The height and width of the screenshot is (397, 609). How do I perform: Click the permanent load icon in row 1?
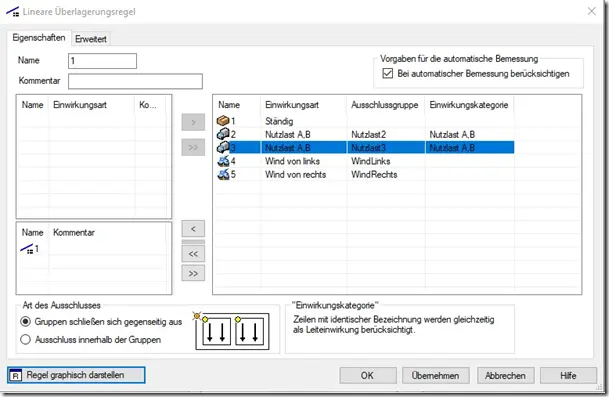[223, 121]
